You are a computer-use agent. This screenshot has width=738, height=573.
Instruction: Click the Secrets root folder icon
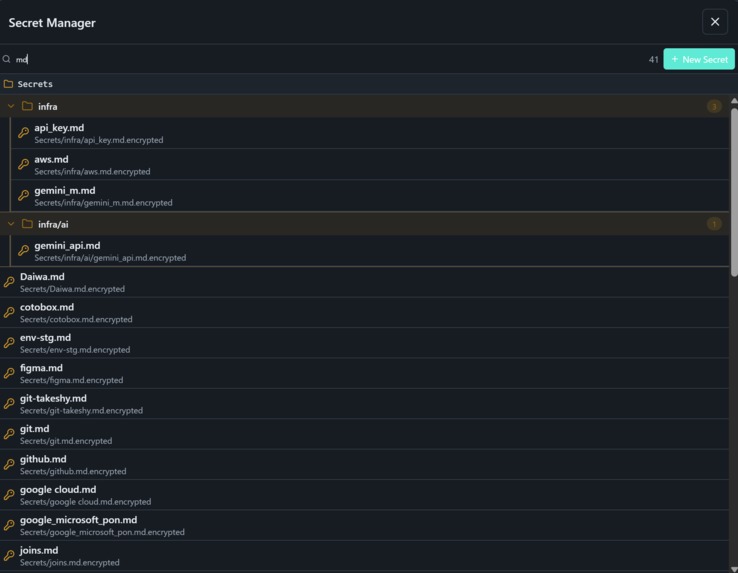coord(8,84)
